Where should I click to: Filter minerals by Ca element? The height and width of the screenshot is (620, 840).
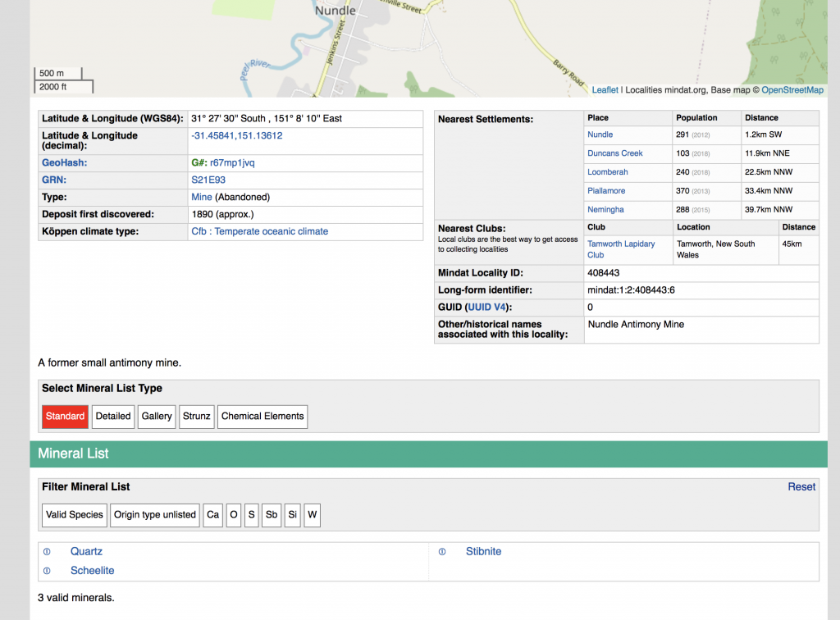(x=213, y=515)
